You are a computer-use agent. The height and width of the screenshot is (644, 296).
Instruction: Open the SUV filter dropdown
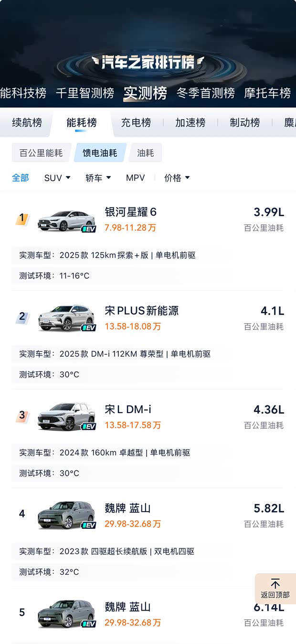point(57,177)
